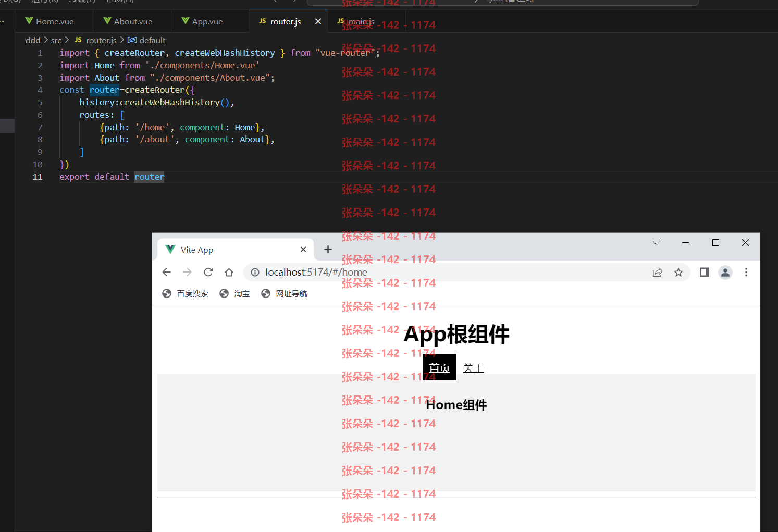Expand the browser tab search chevron
The width and height of the screenshot is (778, 532).
(x=656, y=243)
